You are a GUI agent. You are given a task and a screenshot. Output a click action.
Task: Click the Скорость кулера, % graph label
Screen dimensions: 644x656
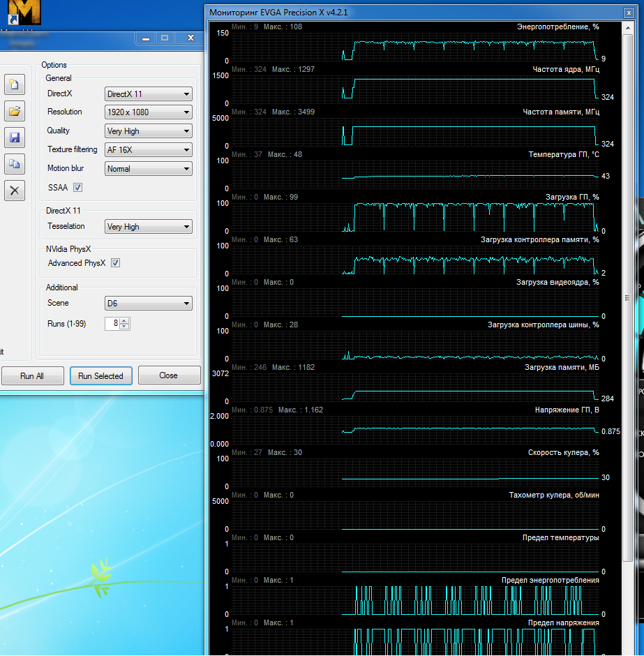(563, 453)
